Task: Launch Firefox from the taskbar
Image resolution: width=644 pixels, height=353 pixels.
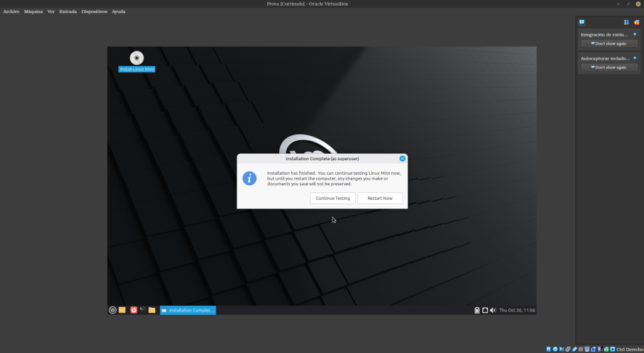Action: 133,310
